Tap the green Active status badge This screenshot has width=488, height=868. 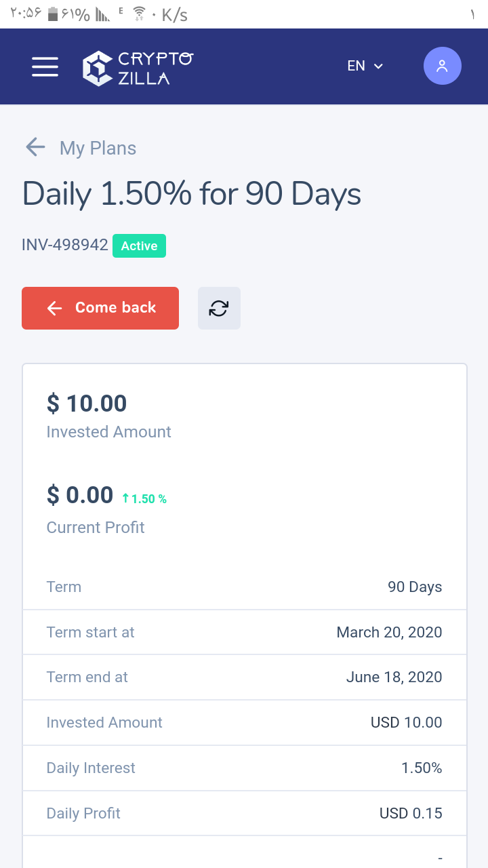coord(139,246)
